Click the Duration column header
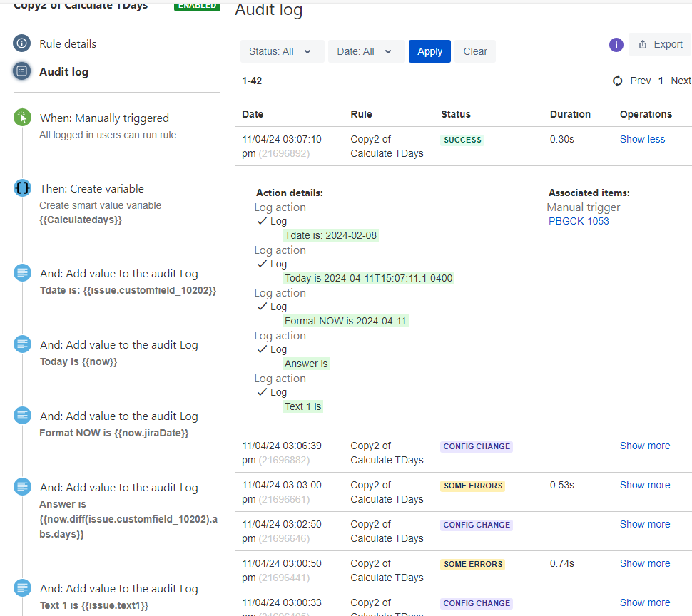The image size is (692, 616). coord(570,114)
